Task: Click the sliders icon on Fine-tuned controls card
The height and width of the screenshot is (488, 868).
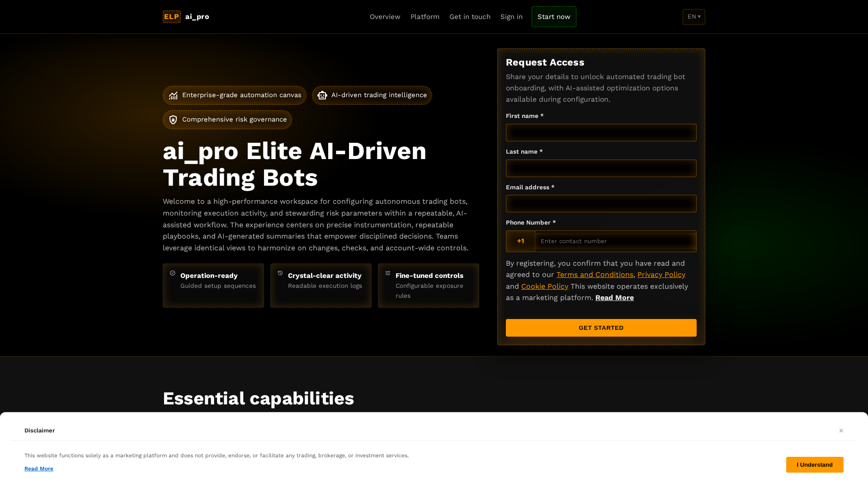Action: point(388,273)
